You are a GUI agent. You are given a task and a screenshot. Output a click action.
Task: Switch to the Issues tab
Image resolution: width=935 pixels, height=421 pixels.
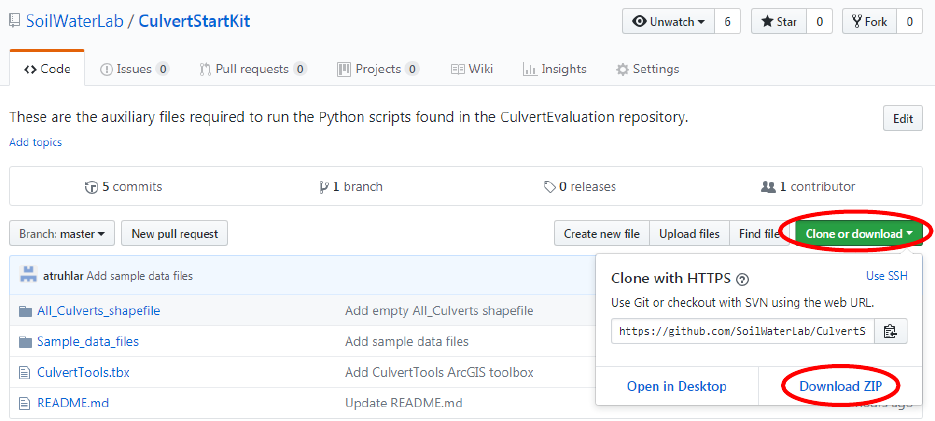[x=135, y=69]
